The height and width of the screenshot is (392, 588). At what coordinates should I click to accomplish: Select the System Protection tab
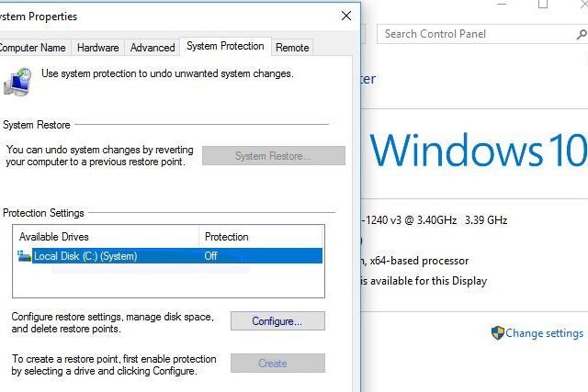225,46
